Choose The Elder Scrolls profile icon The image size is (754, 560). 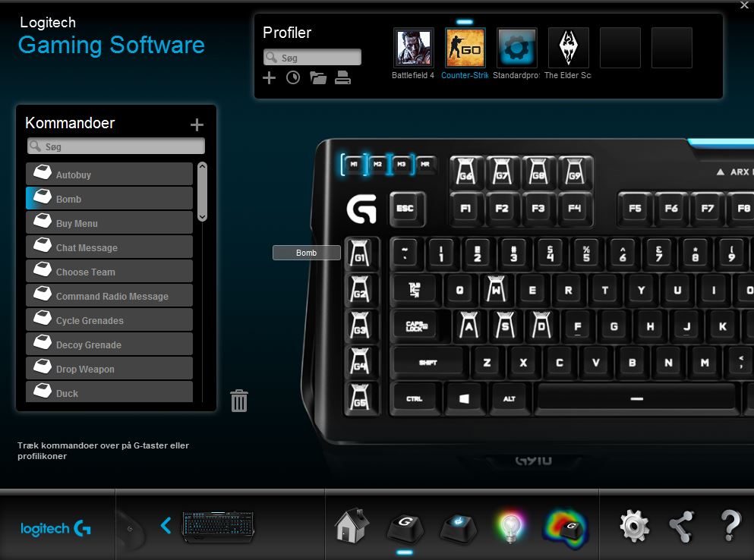(x=569, y=47)
